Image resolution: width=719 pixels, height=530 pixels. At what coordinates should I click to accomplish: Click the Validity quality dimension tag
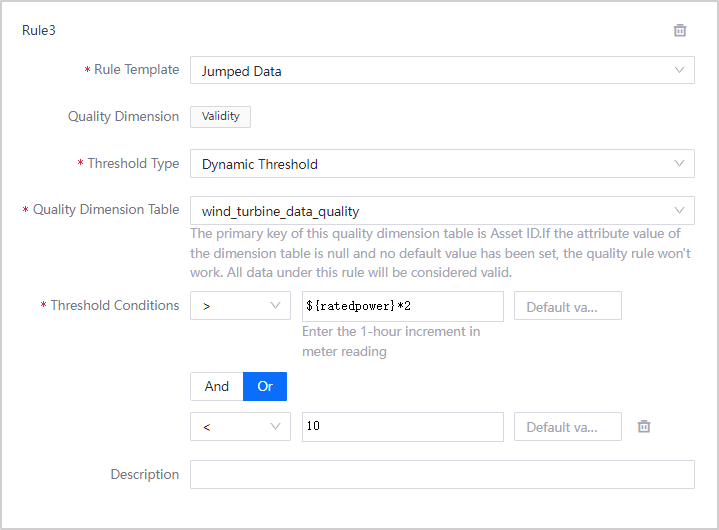point(221,117)
